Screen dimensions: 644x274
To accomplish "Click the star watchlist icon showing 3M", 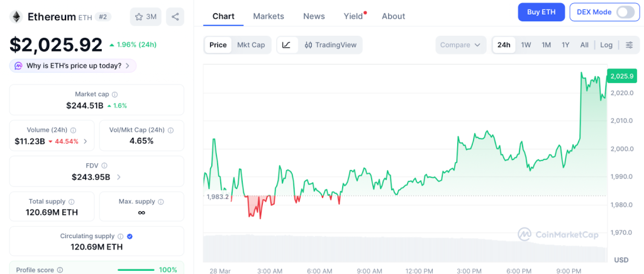I will click(x=145, y=17).
